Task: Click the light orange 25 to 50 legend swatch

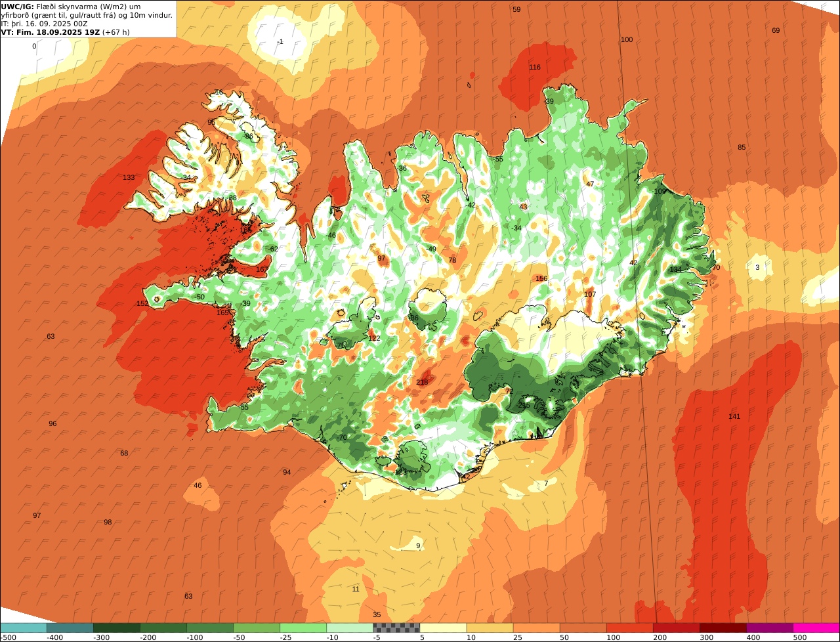Action: [x=536, y=628]
